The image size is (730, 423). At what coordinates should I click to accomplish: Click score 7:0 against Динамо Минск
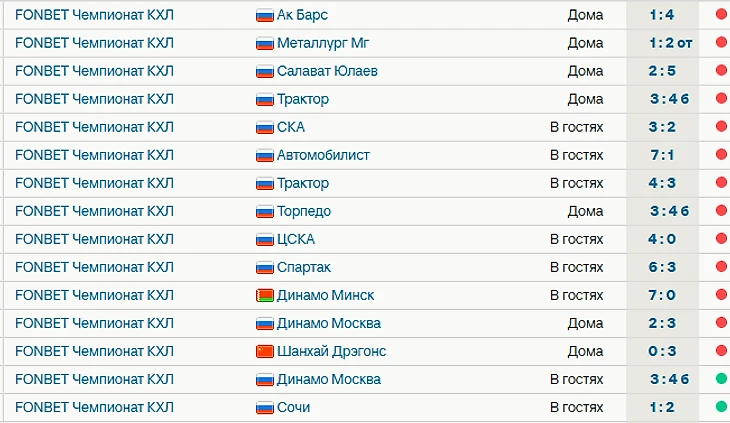coord(662,295)
